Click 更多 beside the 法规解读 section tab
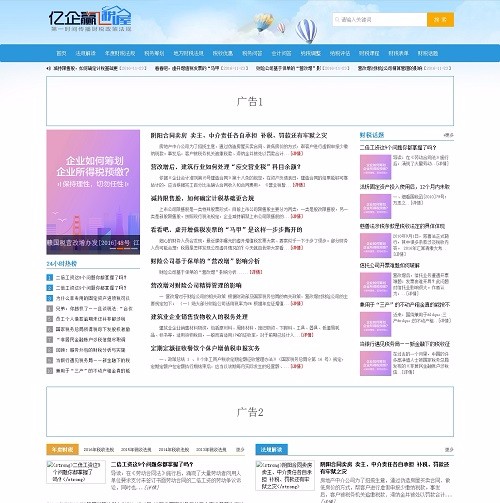The height and width of the screenshot is (503, 500). (449, 450)
